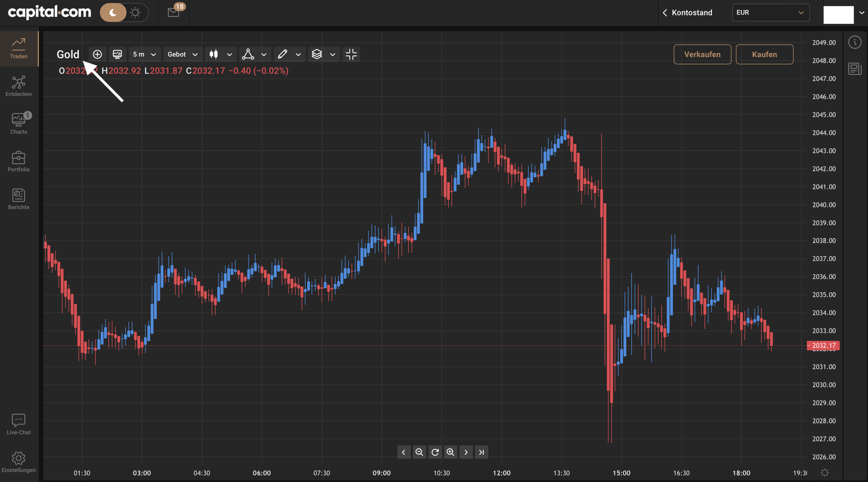The width and height of the screenshot is (868, 482).
Task: Click the current price label 2032.17
Action: pyautogui.click(x=823, y=346)
